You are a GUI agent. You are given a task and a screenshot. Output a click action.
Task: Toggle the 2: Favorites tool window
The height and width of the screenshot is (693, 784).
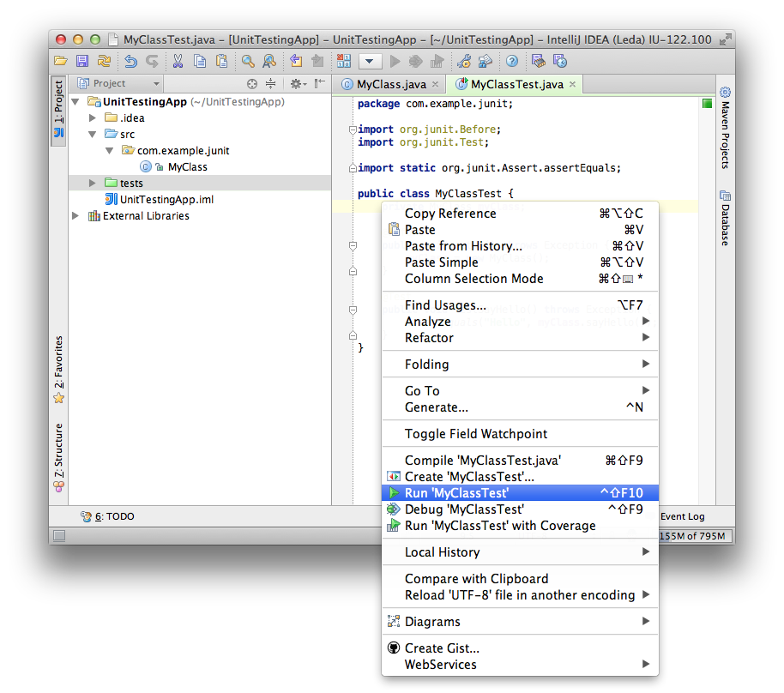coord(58,369)
